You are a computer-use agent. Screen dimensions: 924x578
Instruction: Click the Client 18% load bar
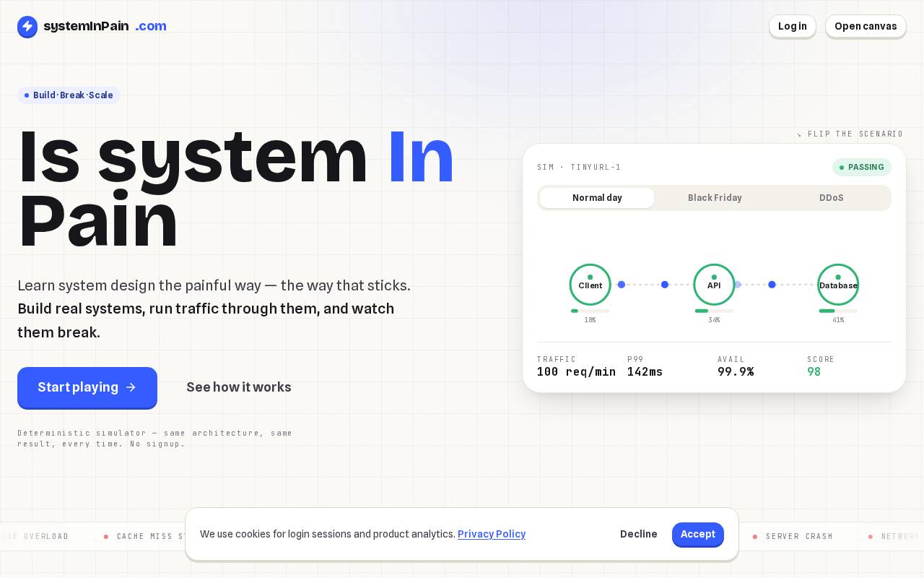tap(590, 311)
